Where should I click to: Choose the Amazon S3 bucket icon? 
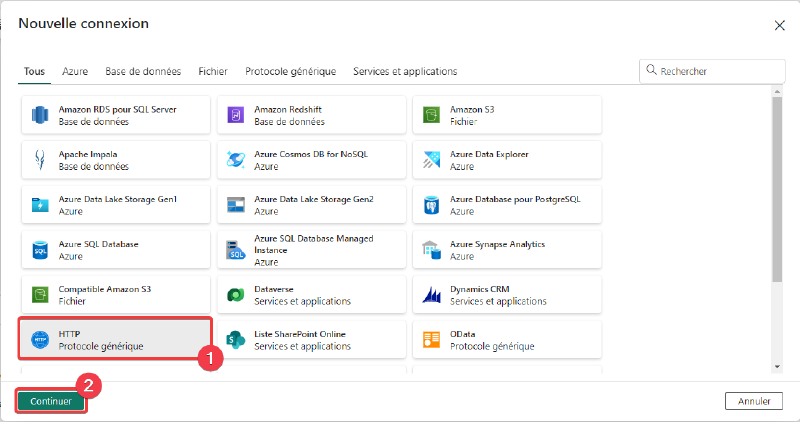coord(431,115)
